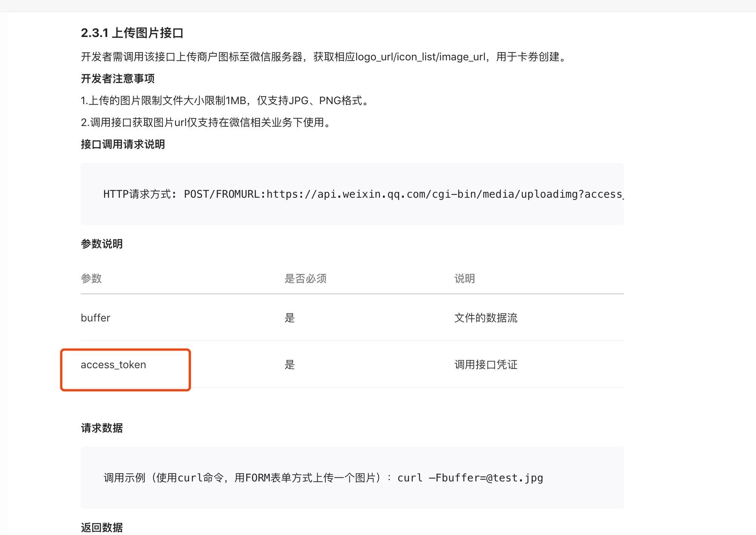Click 文件的数据流 description cell
Screen dimensions: 756x535
click(486, 318)
